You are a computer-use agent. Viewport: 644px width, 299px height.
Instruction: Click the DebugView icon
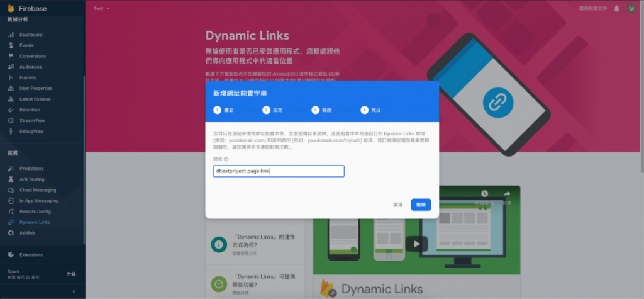11,131
